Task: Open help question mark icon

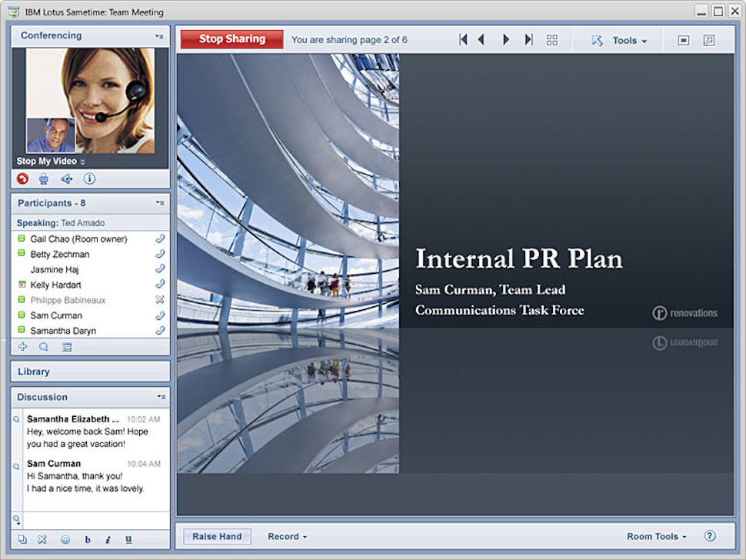Action: [x=709, y=536]
